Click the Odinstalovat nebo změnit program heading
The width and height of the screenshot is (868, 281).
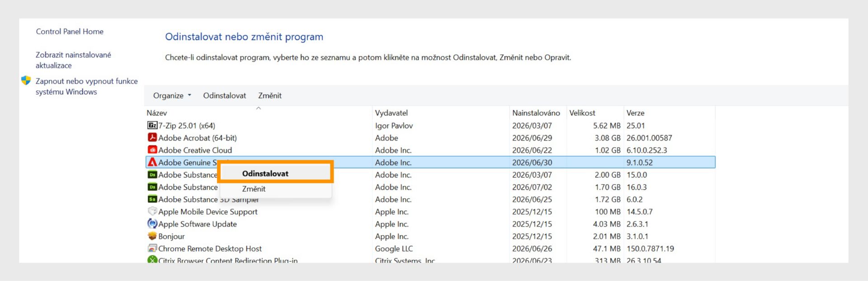[x=244, y=37]
